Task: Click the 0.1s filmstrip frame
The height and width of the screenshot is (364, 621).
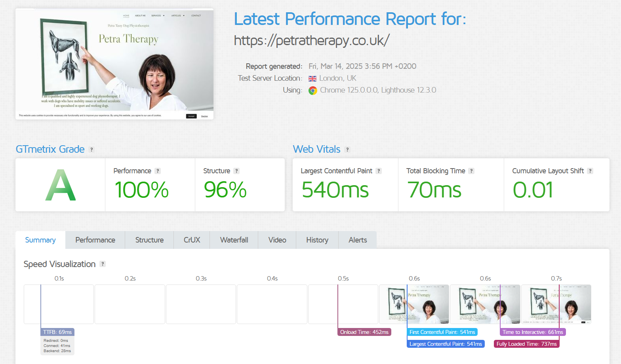Action: (59, 304)
